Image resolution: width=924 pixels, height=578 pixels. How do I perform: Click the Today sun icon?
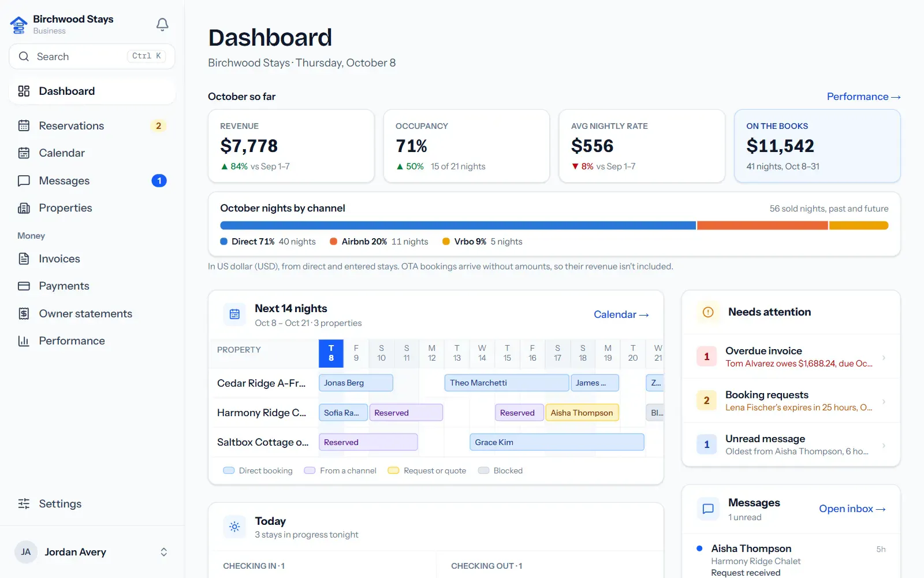(234, 527)
